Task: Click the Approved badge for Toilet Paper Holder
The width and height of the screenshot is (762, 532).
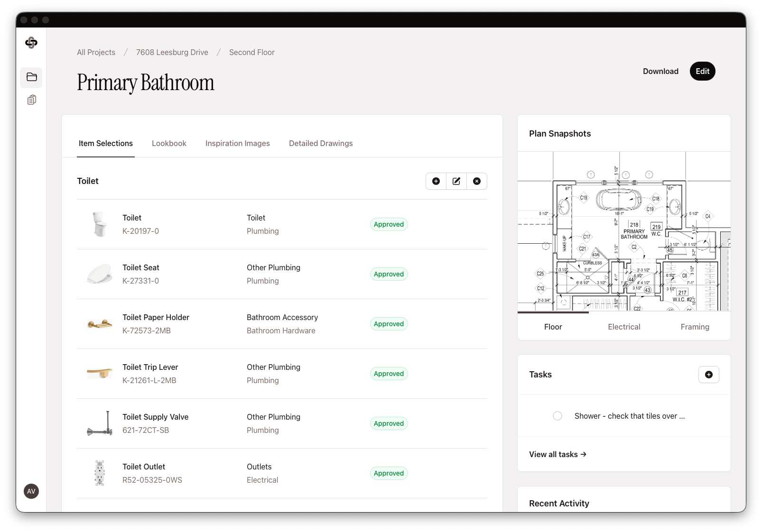Action: pyautogui.click(x=389, y=324)
